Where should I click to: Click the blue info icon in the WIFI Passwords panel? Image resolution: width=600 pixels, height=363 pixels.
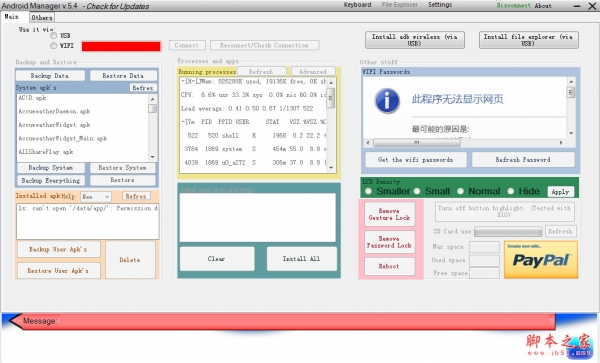tap(387, 101)
